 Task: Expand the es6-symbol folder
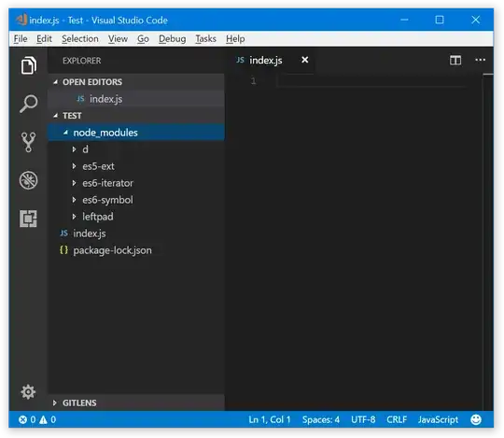pos(75,200)
